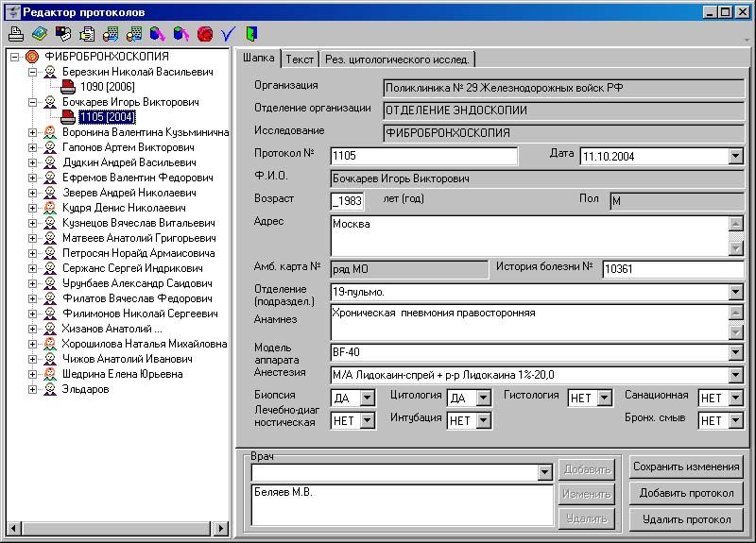Click the exit door toolbar icon
This screenshot has width=756, height=543.
tap(250, 34)
